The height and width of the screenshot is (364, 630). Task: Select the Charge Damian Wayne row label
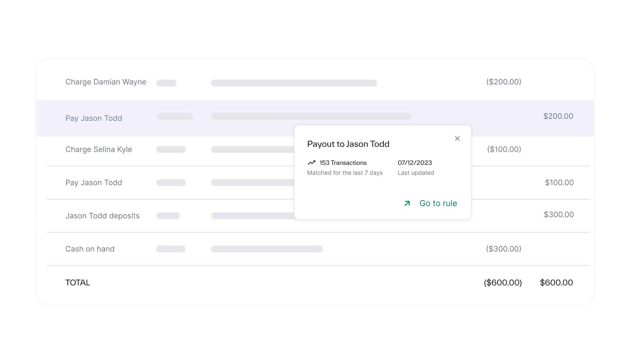[x=106, y=82]
